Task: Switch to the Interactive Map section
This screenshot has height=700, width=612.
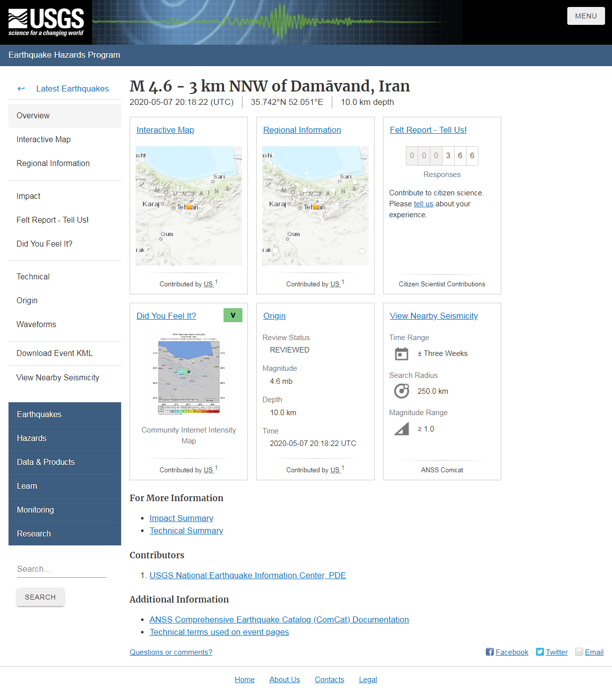Action: tap(44, 139)
